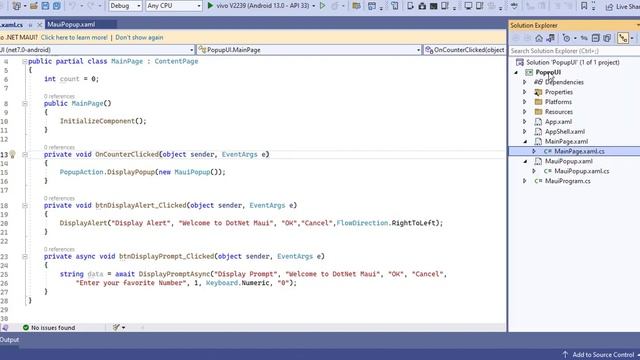Open the Output panel tab
The height and width of the screenshot is (360, 640).
(9, 340)
